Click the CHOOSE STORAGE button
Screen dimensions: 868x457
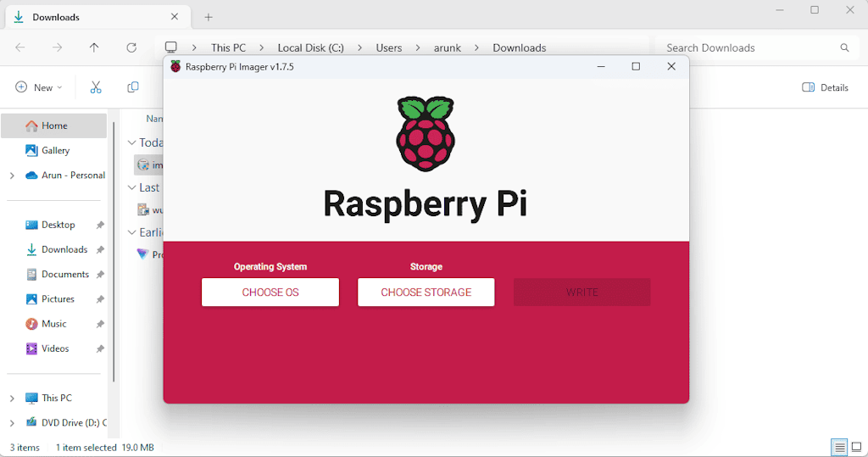click(426, 292)
